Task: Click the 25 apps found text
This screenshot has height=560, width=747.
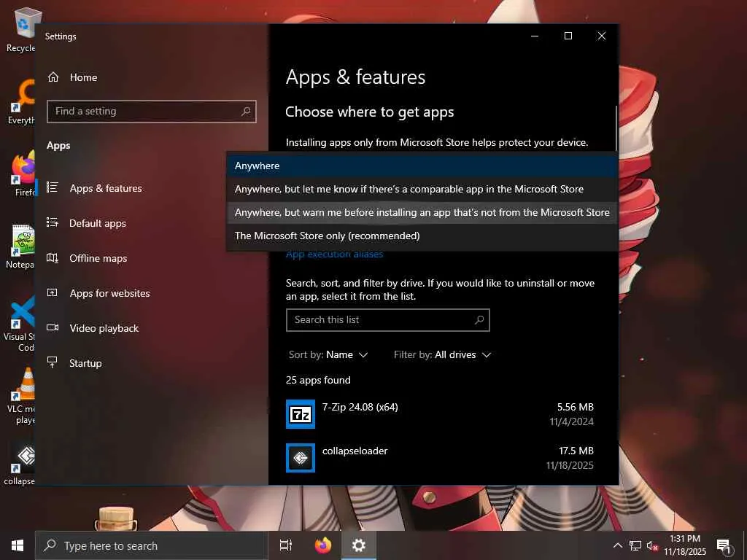Action: 318,380
